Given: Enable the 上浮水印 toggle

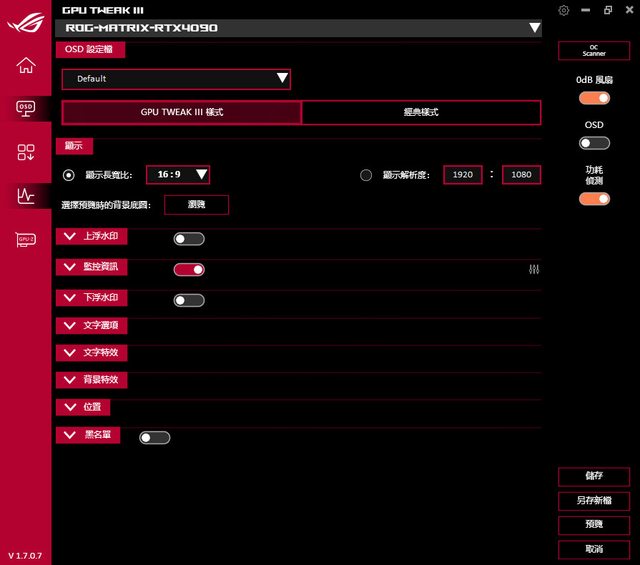Looking at the screenshot, I should pyautogui.click(x=189, y=239).
